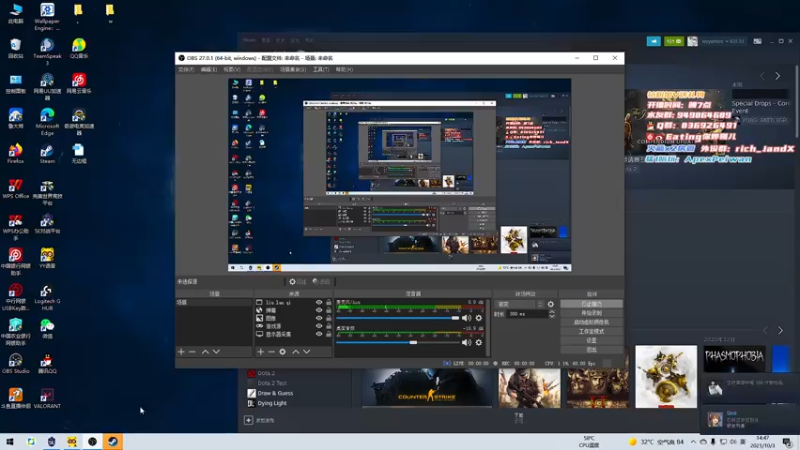800x450 pixels.
Task: Open OBS 设置 settings button
Action: click(x=591, y=340)
